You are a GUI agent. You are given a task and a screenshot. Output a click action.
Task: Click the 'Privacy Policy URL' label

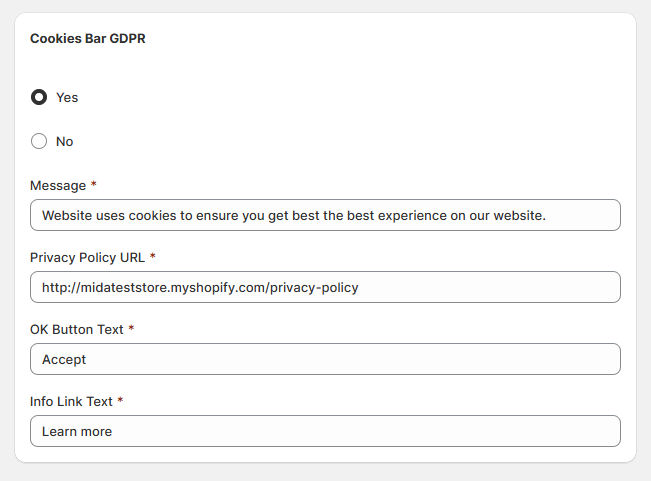87,257
